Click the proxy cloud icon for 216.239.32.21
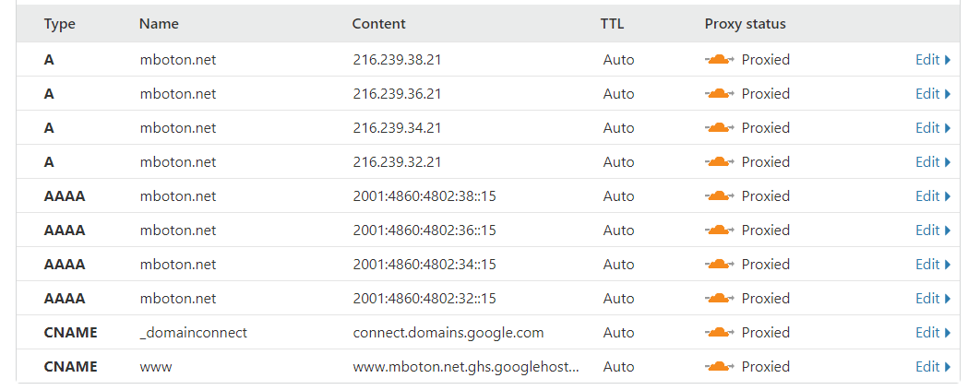This screenshot has width=980, height=390. coord(720,162)
